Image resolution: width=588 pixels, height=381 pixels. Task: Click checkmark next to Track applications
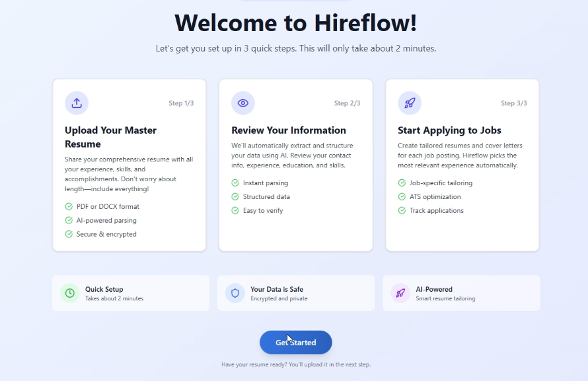[402, 210]
